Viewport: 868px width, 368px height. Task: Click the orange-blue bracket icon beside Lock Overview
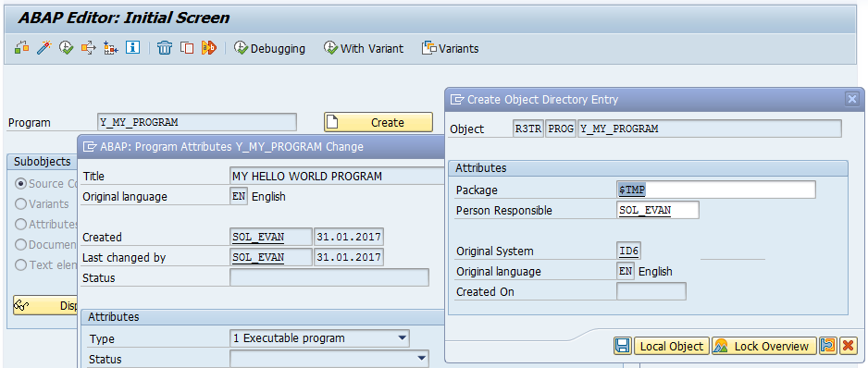pos(828,346)
